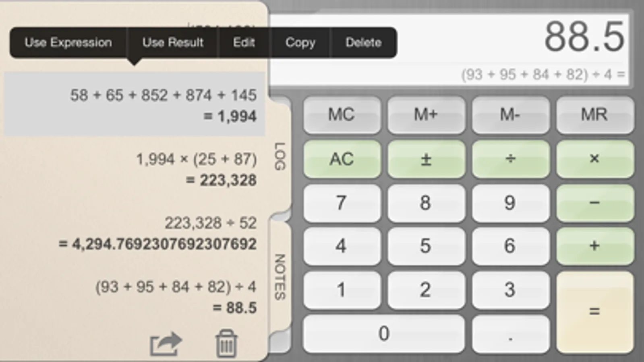Tap the plus + key

pyautogui.click(x=595, y=246)
